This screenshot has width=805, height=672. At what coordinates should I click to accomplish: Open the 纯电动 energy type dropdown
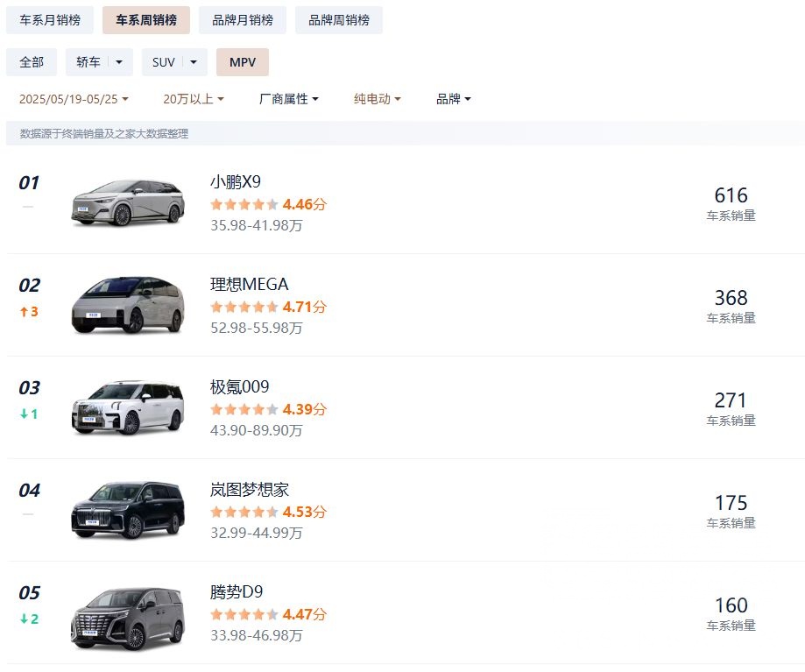pyautogui.click(x=377, y=99)
